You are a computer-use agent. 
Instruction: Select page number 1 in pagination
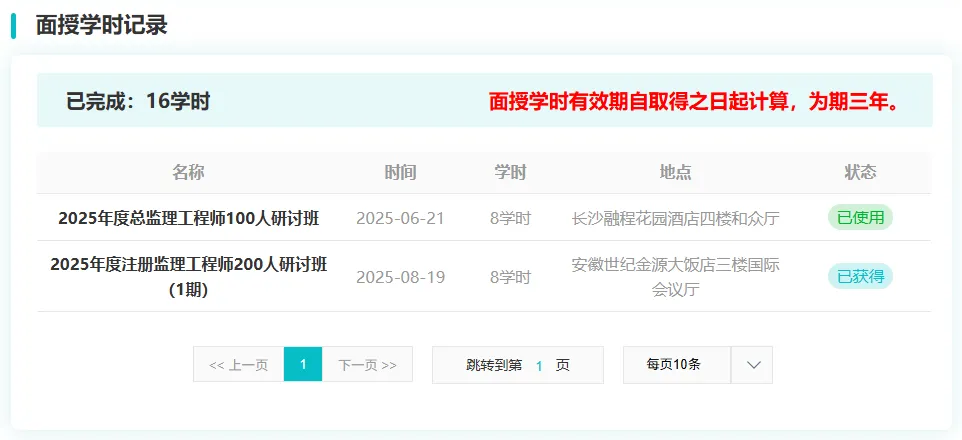point(303,365)
